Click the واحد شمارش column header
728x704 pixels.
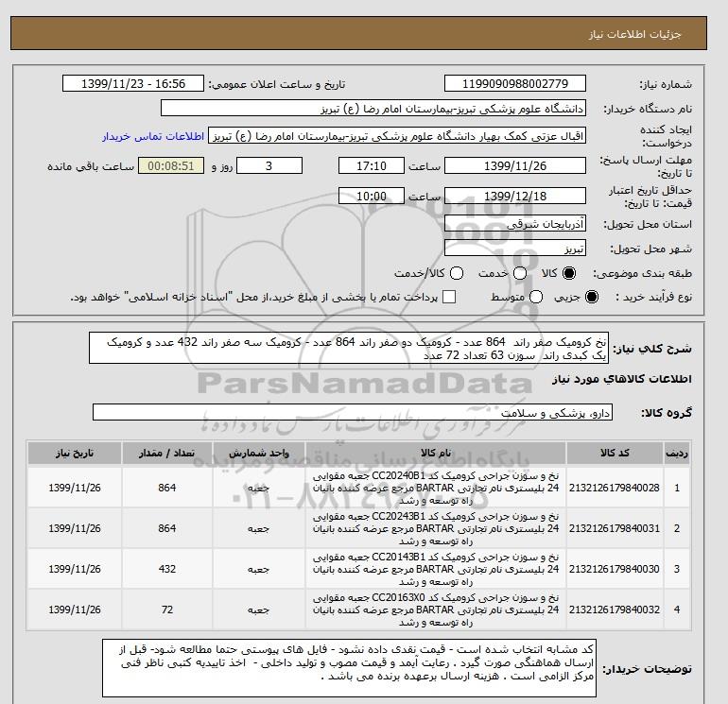click(259, 453)
